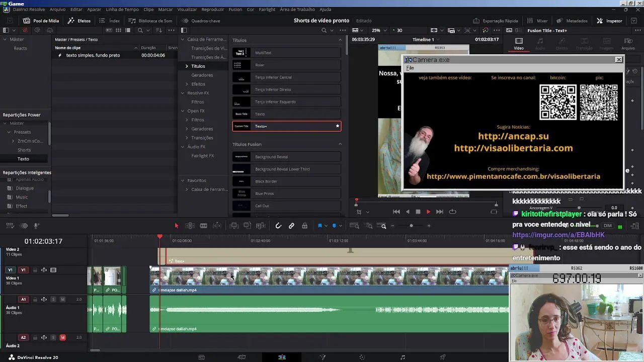Collapse the Resolve FX category
The height and width of the screenshot is (362, 644).
pyautogui.click(x=183, y=93)
